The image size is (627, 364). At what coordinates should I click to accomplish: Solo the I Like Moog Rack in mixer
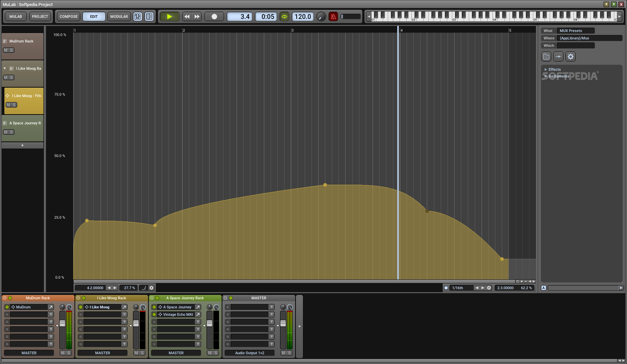pos(142,353)
